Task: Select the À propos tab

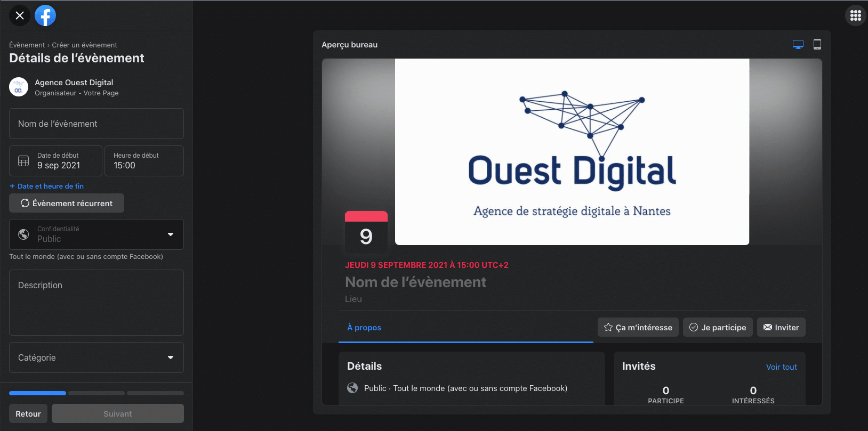Action: (364, 327)
